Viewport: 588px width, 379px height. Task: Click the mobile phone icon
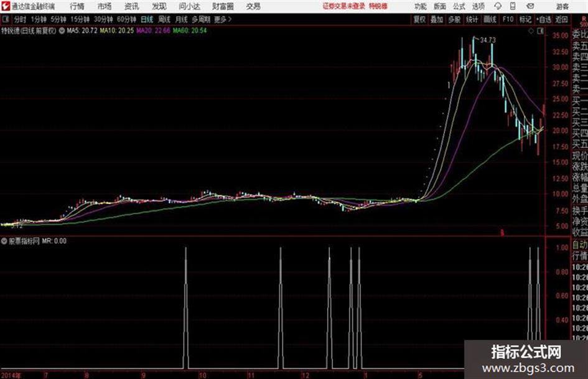click(x=513, y=6)
